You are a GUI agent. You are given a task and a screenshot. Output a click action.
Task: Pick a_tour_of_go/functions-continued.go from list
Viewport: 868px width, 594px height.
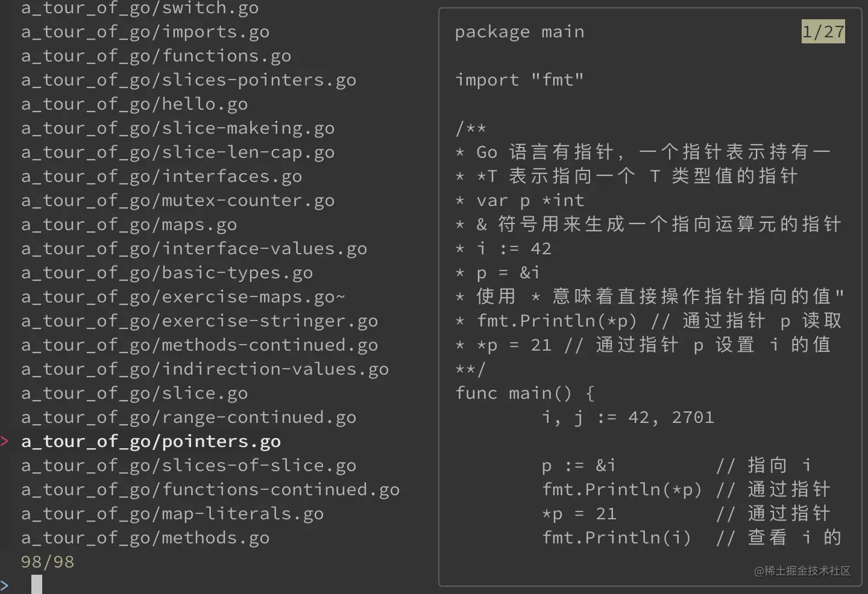coord(210,490)
